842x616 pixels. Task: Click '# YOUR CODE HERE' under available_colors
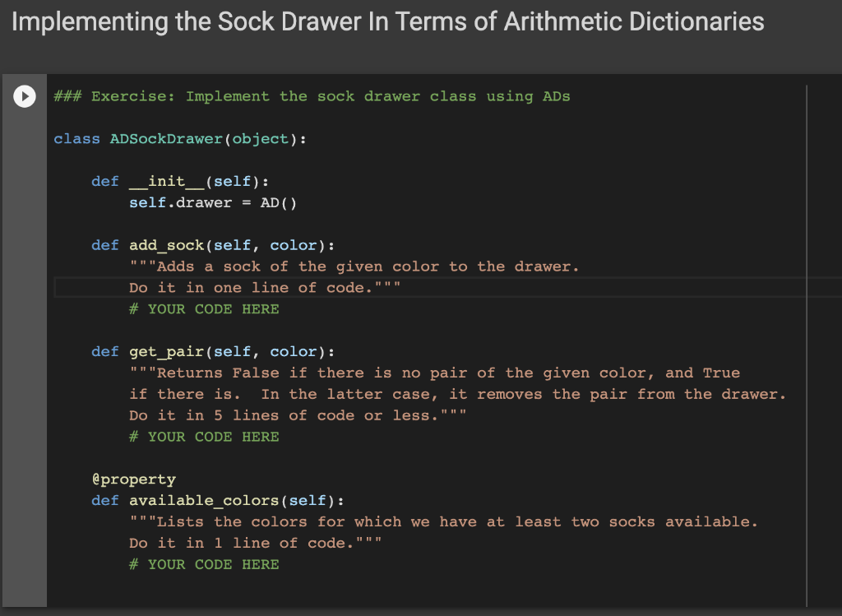204,564
